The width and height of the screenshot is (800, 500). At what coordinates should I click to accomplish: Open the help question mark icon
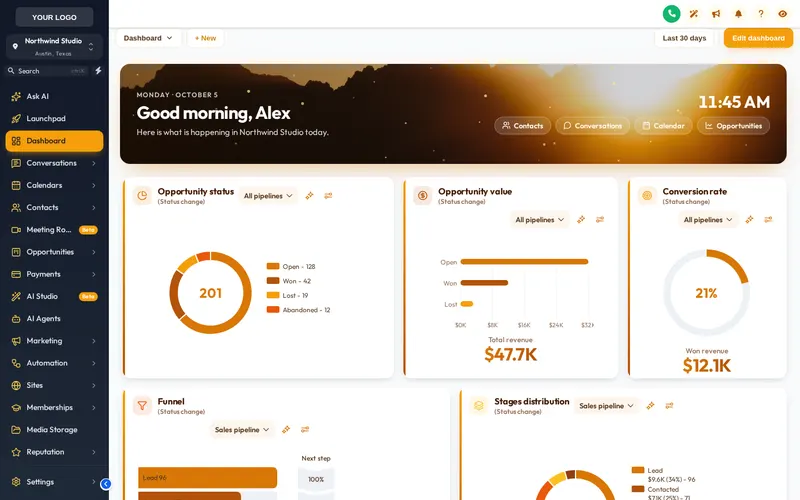tap(761, 14)
